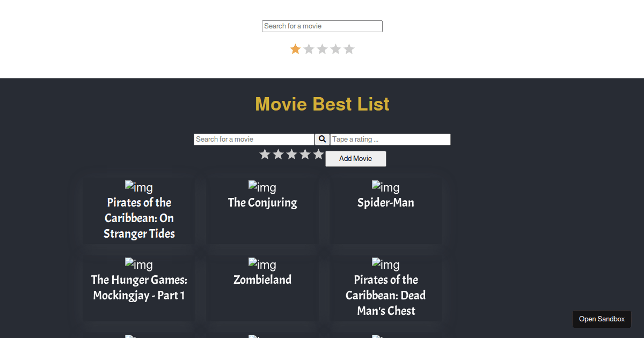Select "Pirates of the Caribbean: On Stranger Tides" title
The width and height of the screenshot is (644, 338).
pos(139,218)
